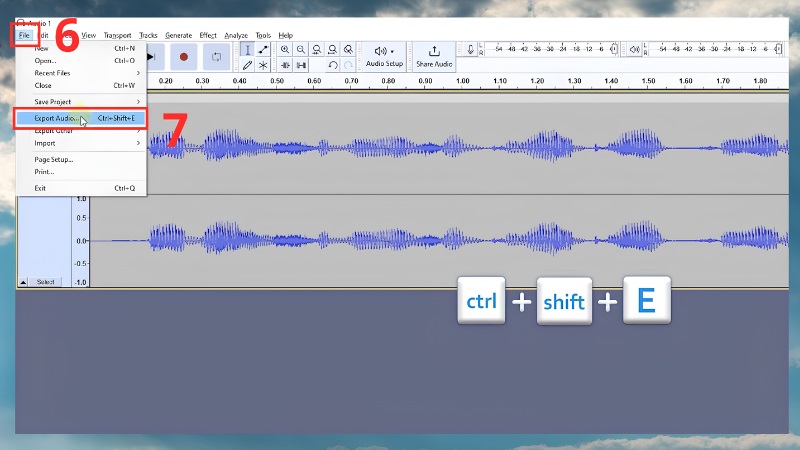The image size is (800, 450).
Task: Adjust the recording level slider knob
Action: point(614,49)
